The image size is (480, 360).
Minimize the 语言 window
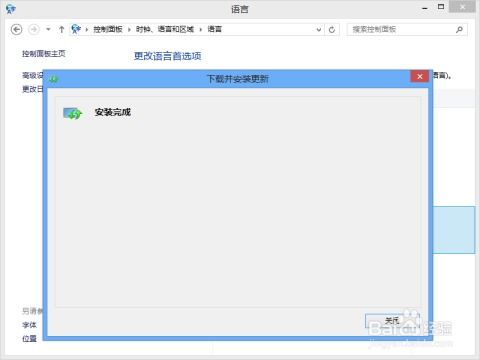425,8
